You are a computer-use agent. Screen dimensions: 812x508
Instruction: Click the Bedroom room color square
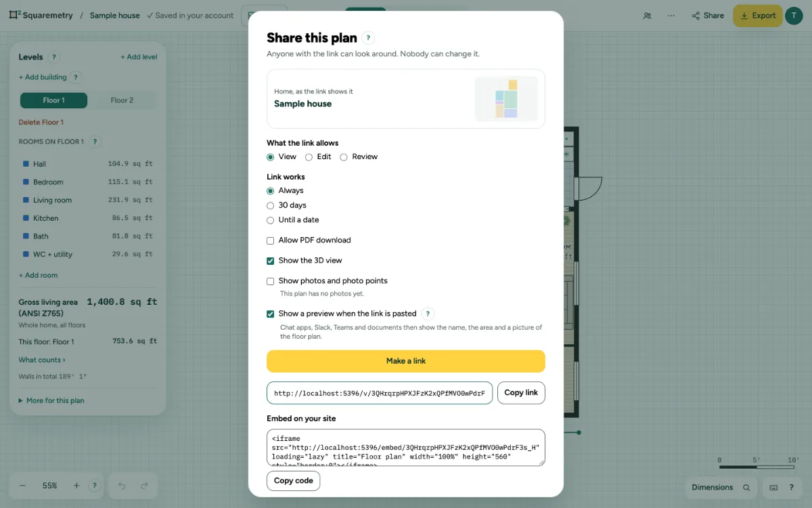click(x=26, y=182)
